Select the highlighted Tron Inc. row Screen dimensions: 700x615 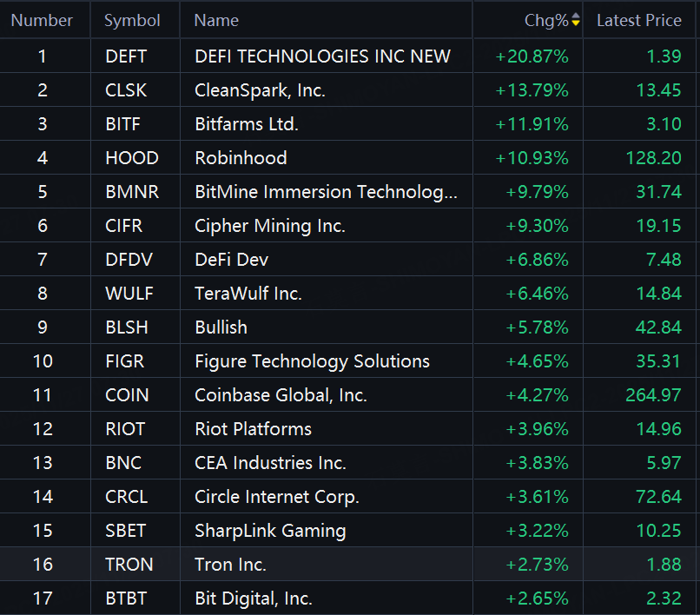point(350,565)
